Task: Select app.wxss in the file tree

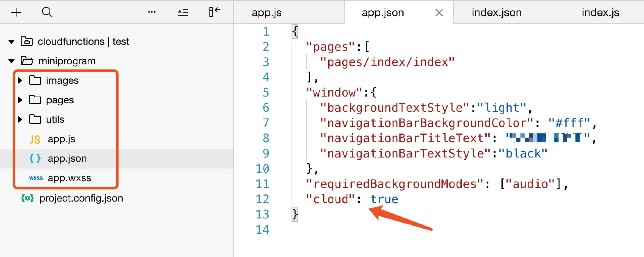Action: point(69,178)
